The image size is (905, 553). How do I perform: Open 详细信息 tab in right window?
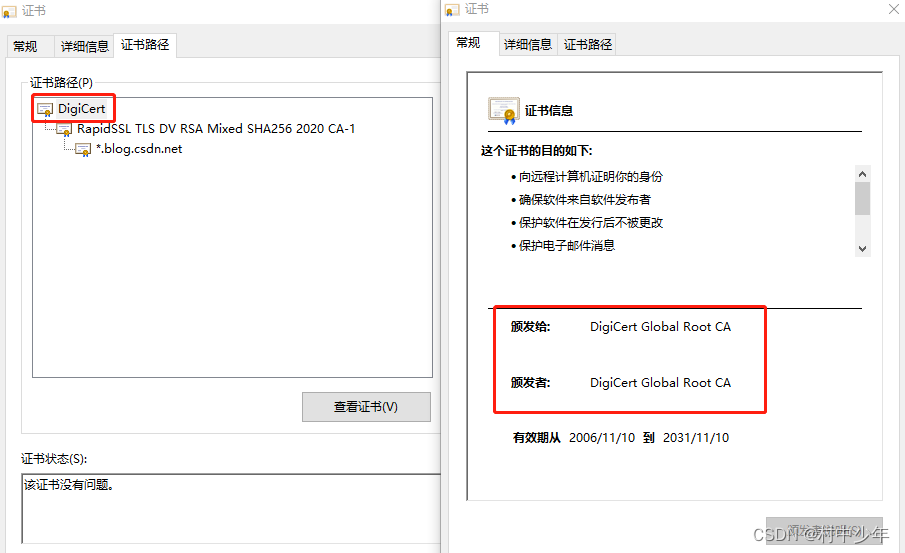(528, 44)
